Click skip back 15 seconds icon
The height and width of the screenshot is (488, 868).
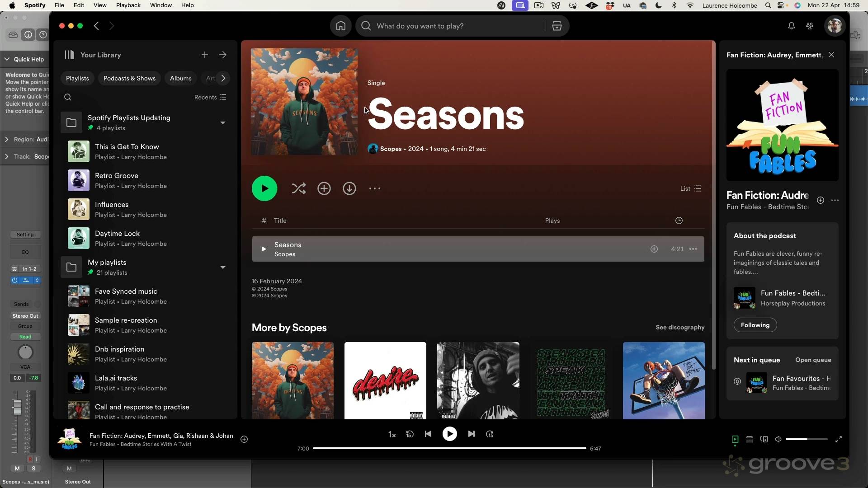(410, 434)
